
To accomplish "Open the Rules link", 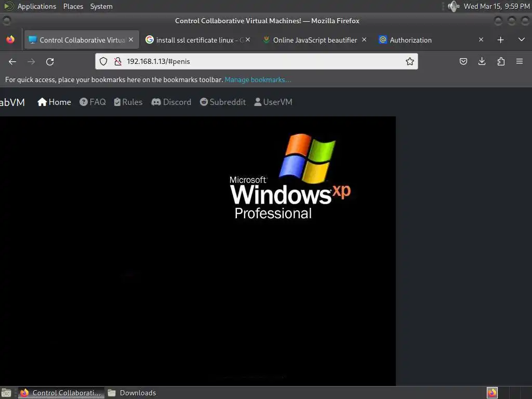I will click(128, 102).
